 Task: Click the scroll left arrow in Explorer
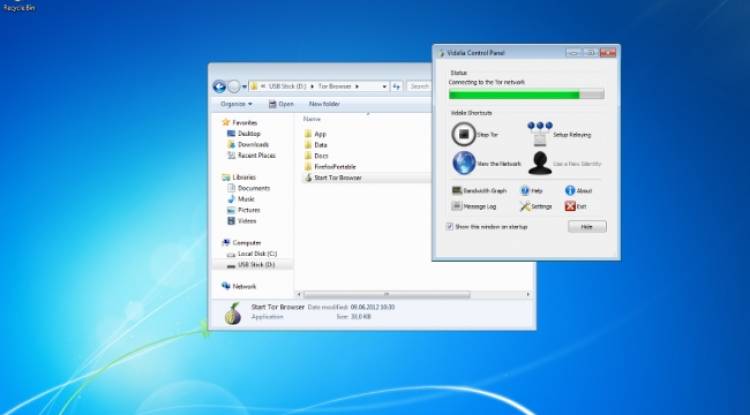tap(299, 294)
